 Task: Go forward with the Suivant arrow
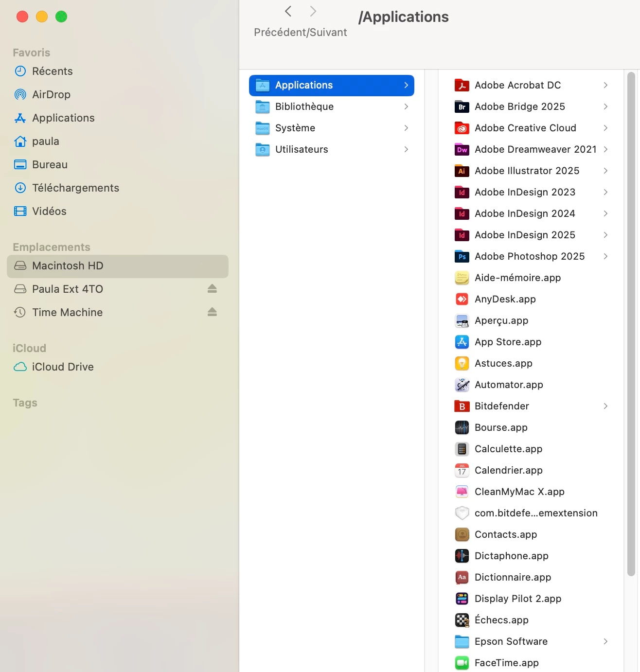[313, 11]
